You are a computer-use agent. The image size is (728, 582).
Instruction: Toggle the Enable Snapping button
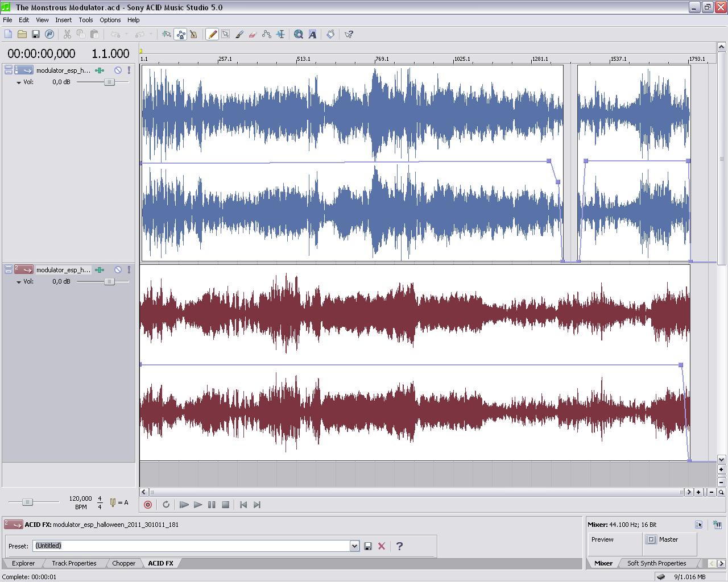[167, 34]
